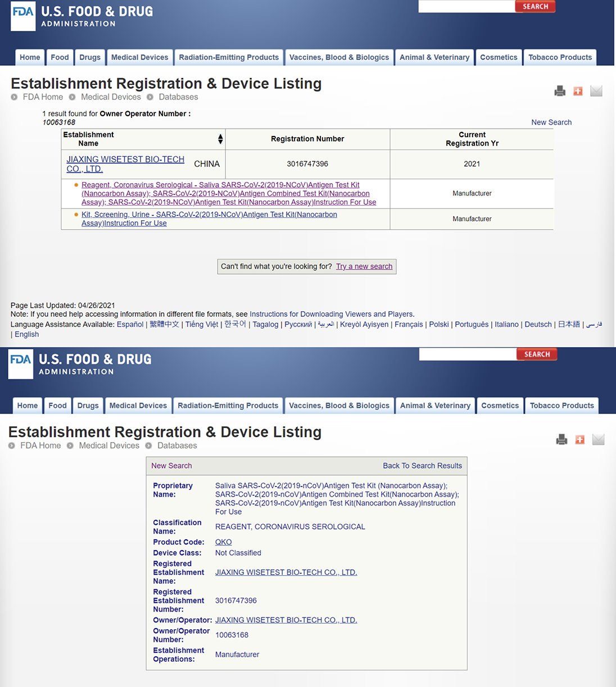616x687 pixels.
Task: Open the Cosmetics tab in the top navigation
Action: 499,57
